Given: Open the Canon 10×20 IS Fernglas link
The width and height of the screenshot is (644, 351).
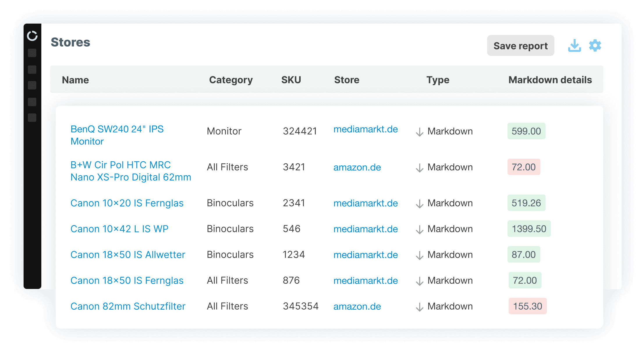Looking at the screenshot, I should point(127,203).
